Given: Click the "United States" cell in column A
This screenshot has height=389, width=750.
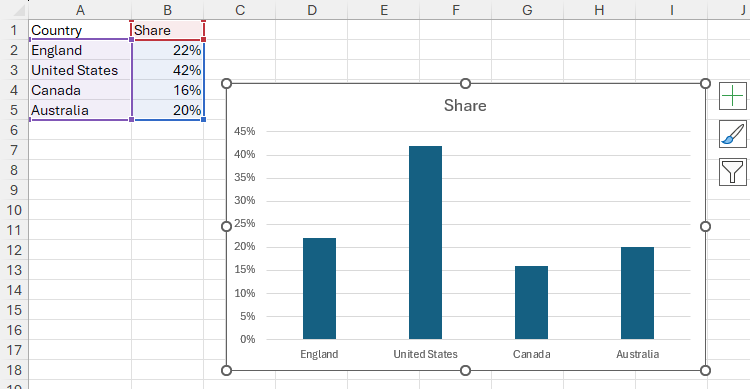Looking at the screenshot, I should [x=80, y=70].
